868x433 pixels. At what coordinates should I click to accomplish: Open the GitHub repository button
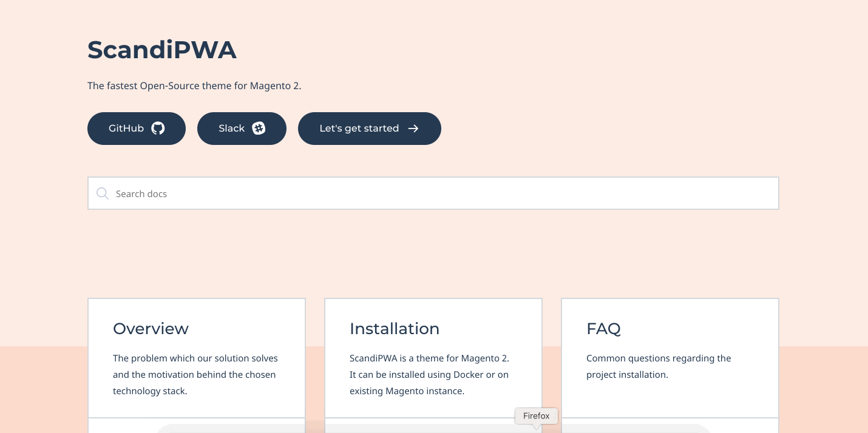click(137, 129)
